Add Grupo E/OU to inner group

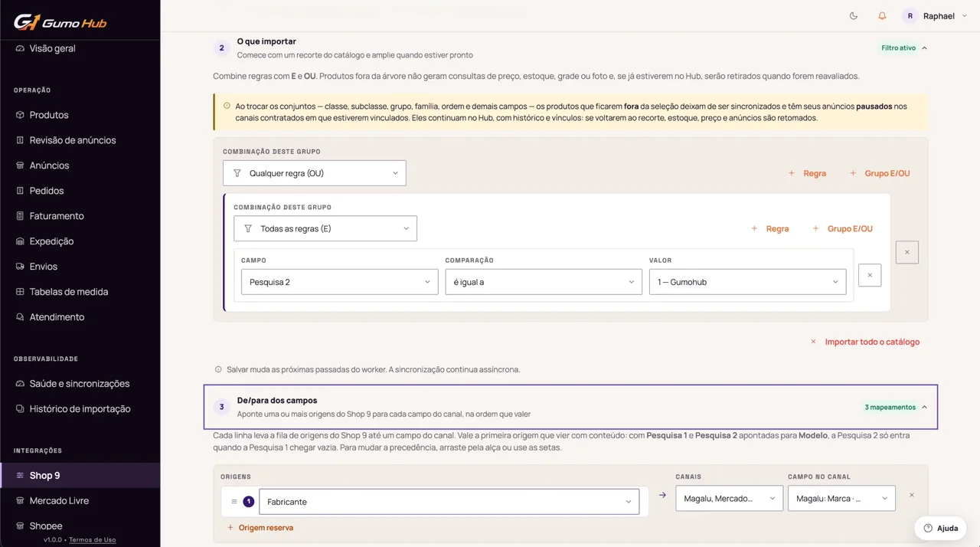point(842,228)
